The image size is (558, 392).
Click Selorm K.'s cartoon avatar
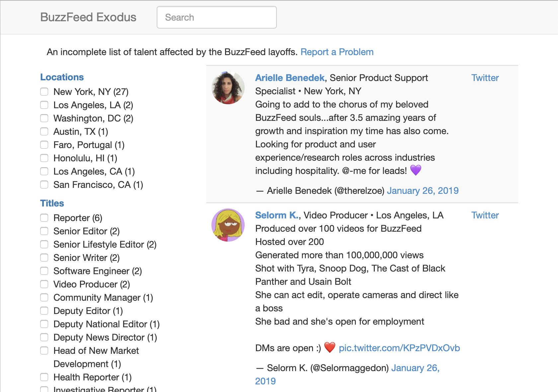tap(228, 225)
